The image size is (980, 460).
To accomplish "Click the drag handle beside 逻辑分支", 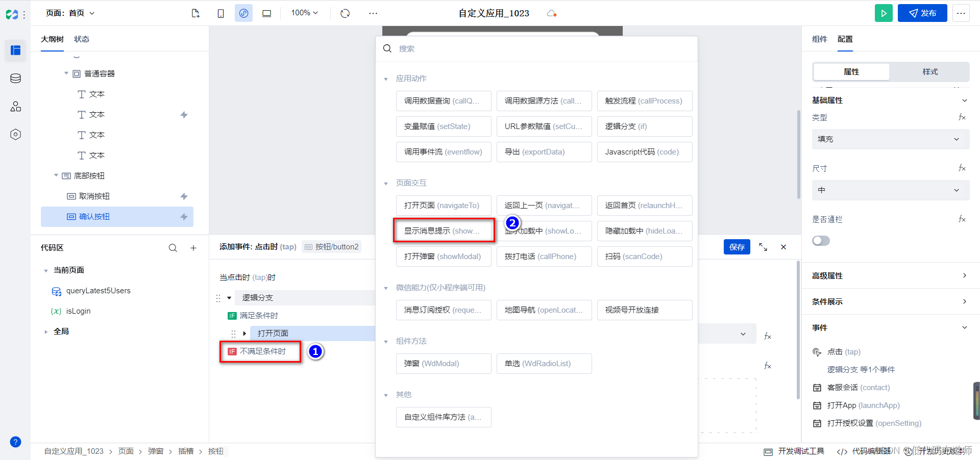I will coord(218,298).
